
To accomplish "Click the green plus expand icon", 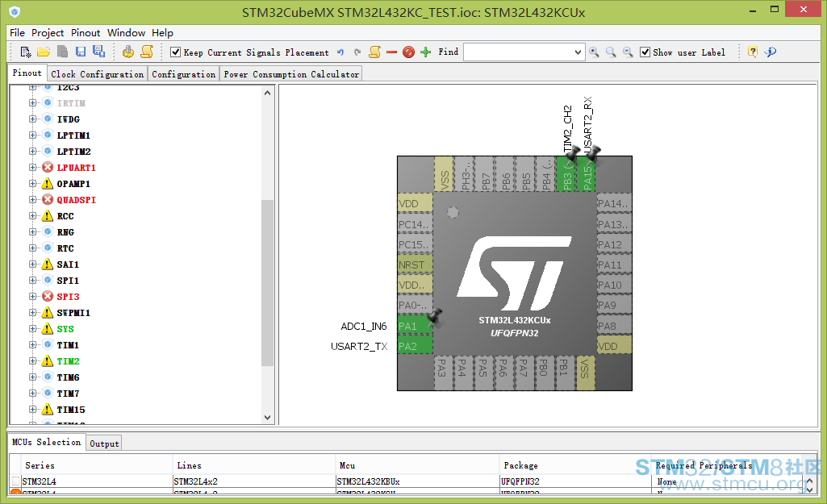I will tap(426, 52).
